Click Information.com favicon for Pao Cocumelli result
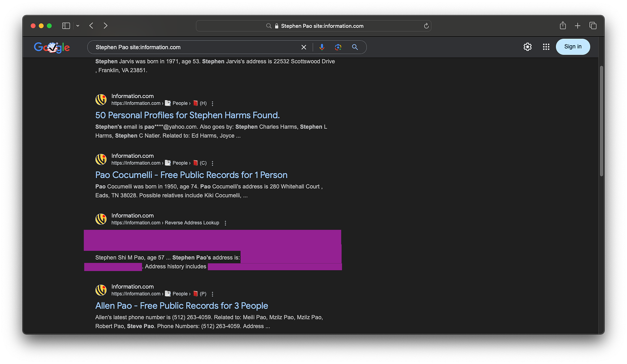 pos(101,160)
